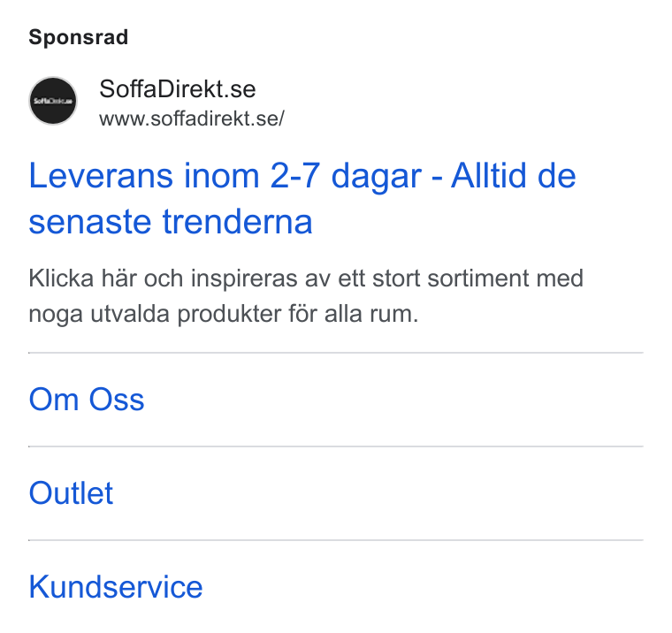Click the word 'Oss' in Om Oss
The image size is (672, 633).
117,400
